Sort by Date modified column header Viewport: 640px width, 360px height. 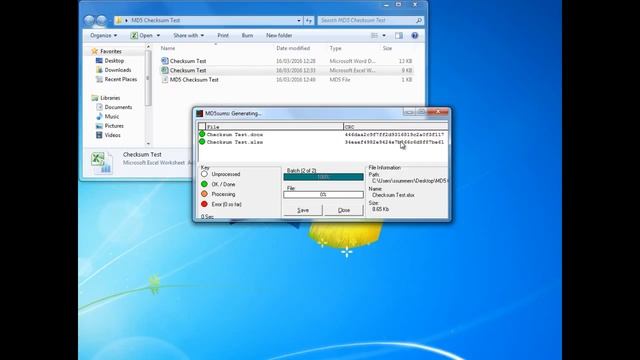click(x=293, y=48)
